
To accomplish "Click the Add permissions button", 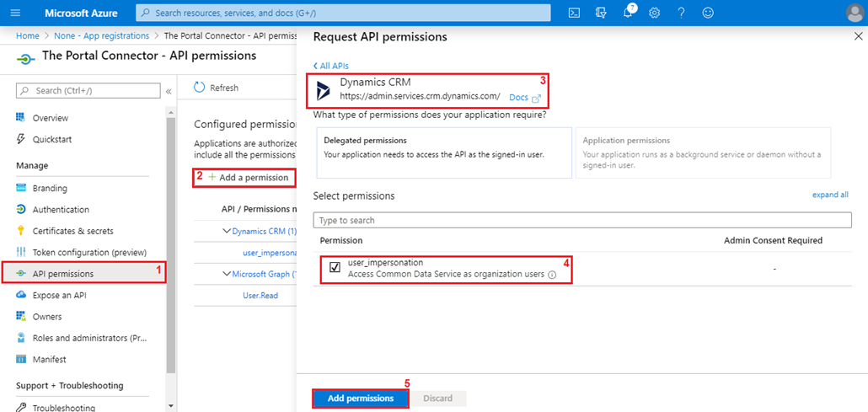I will coord(361,399).
